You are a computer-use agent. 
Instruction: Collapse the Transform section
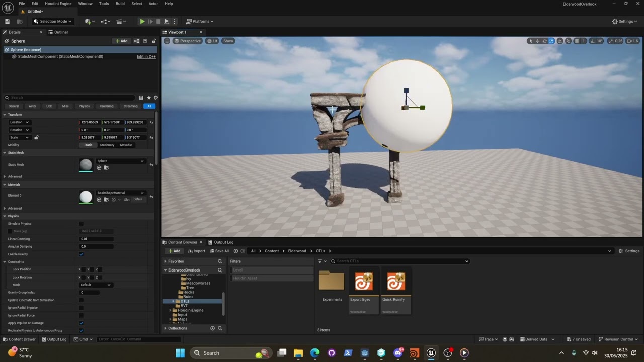[5, 115]
